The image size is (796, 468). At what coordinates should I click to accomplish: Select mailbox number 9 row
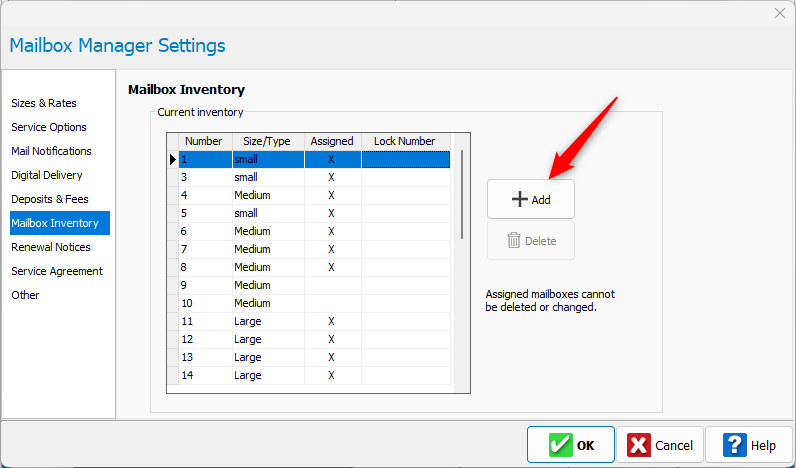tap(204, 285)
